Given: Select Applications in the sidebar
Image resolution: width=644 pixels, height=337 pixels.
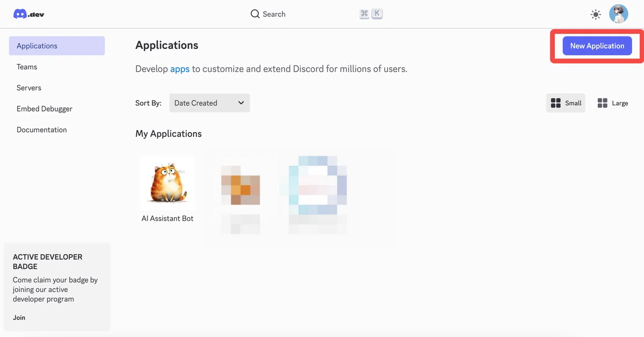Looking at the screenshot, I should click(57, 46).
